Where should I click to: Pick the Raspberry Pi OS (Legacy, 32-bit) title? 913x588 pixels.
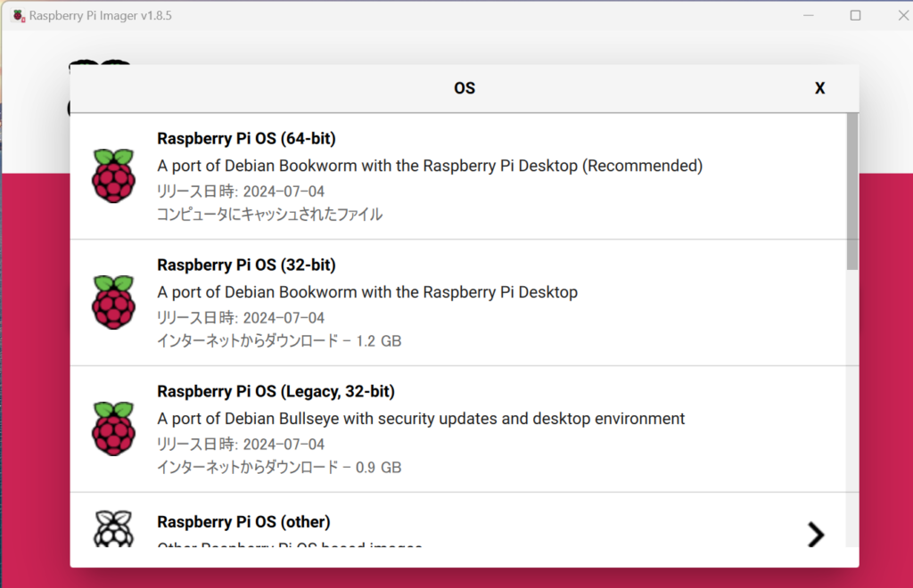(x=276, y=391)
